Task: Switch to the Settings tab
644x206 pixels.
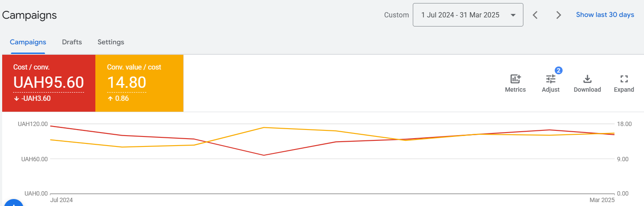Action: [x=111, y=42]
